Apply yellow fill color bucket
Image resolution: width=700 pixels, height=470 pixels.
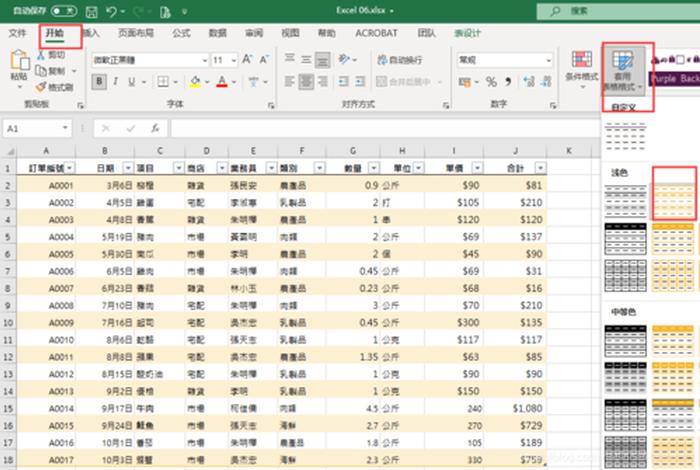click(x=196, y=81)
